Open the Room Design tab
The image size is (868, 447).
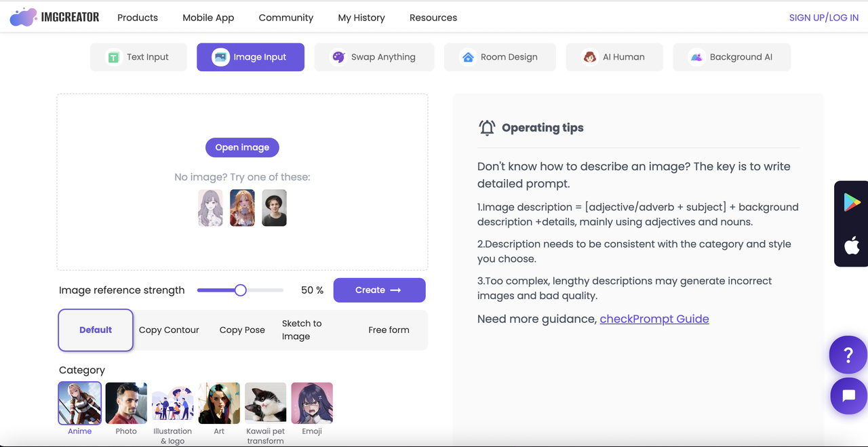click(x=500, y=57)
